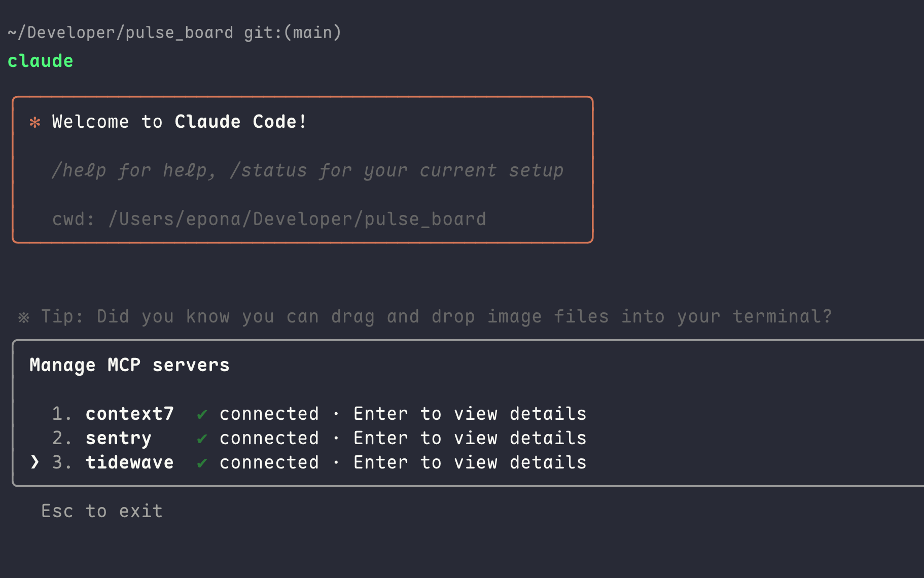Select the context7 MCP server entry
This screenshot has height=578, width=924.
(129, 414)
